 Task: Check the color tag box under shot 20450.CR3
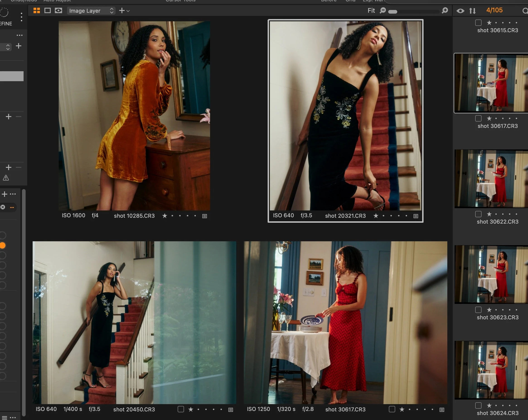tap(181, 409)
